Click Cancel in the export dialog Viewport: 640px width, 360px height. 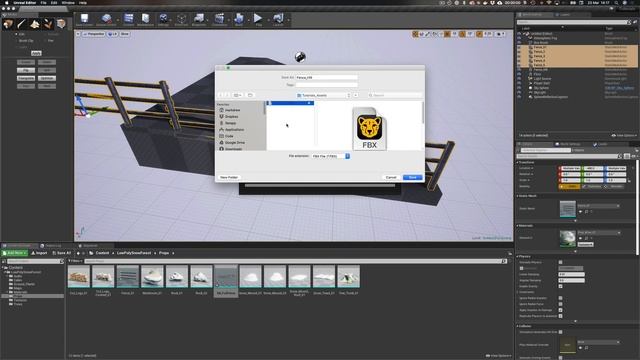pos(391,177)
